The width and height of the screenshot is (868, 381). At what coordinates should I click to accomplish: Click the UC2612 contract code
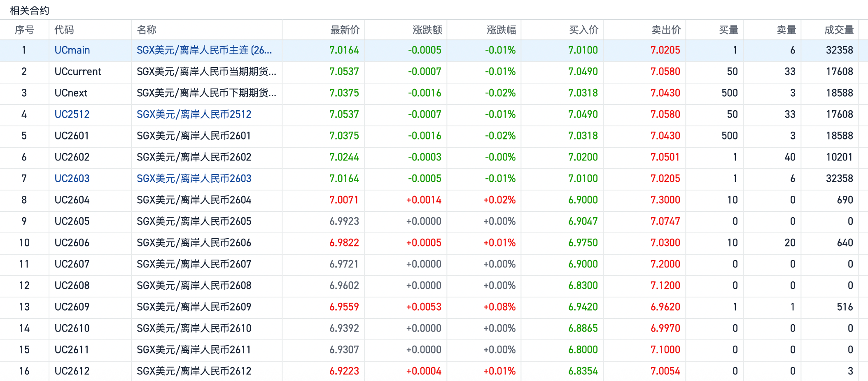[72, 371]
